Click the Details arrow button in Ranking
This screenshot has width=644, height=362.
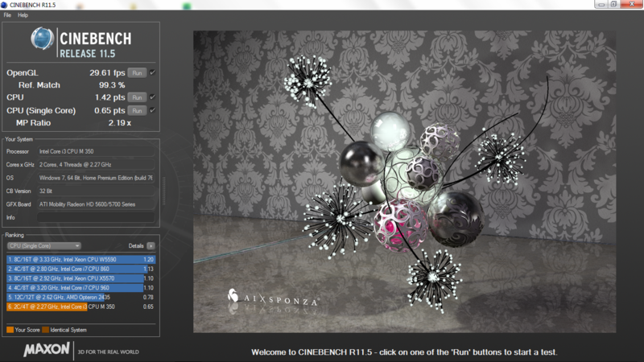point(151,246)
